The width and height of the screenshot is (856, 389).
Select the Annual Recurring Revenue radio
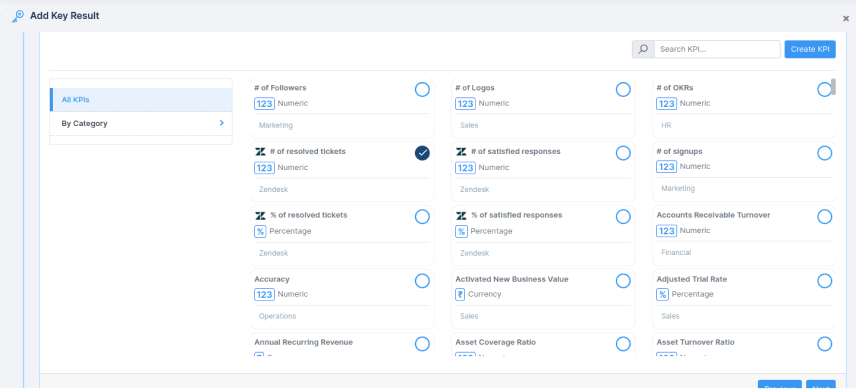[422, 344]
